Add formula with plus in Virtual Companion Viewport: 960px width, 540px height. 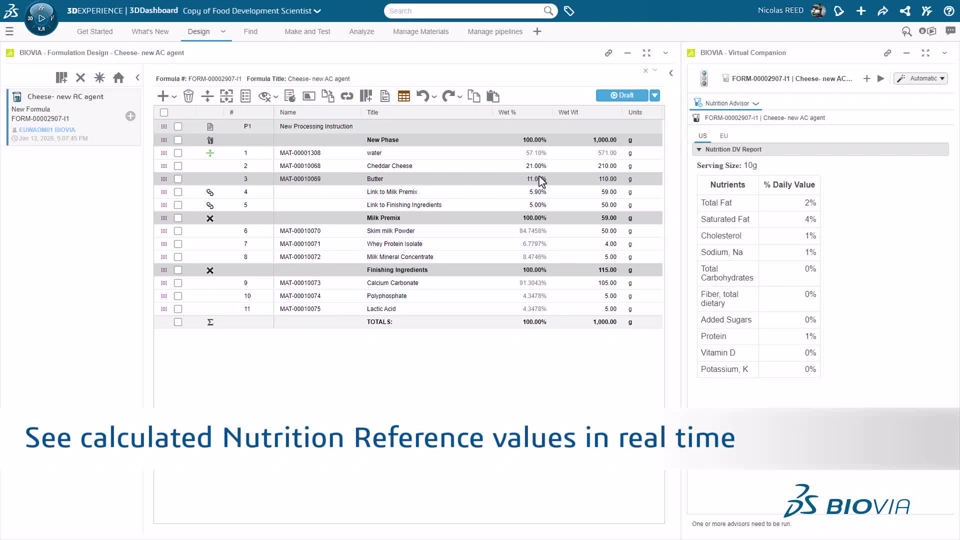(866, 78)
